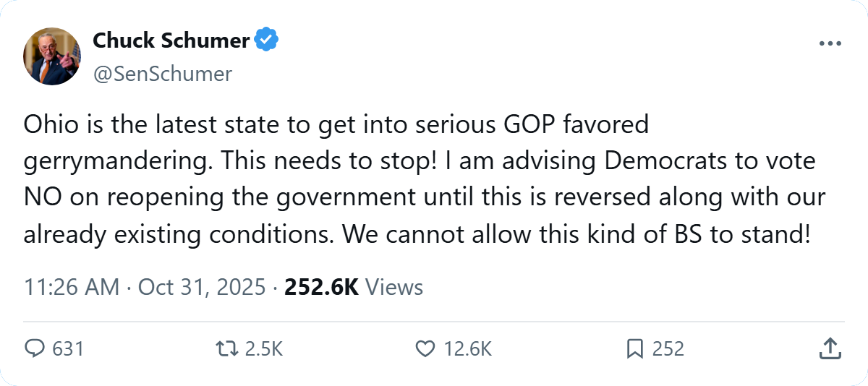868x386 pixels.
Task: Like the post with the heart icon
Action: pos(425,349)
